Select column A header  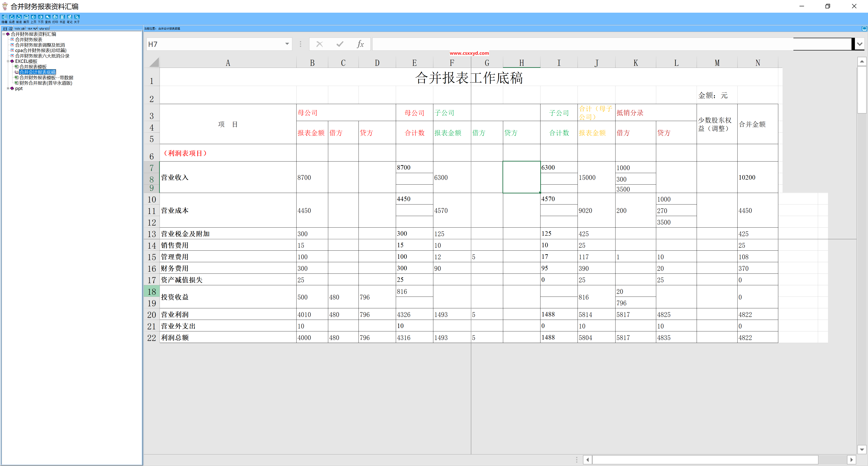pos(228,63)
